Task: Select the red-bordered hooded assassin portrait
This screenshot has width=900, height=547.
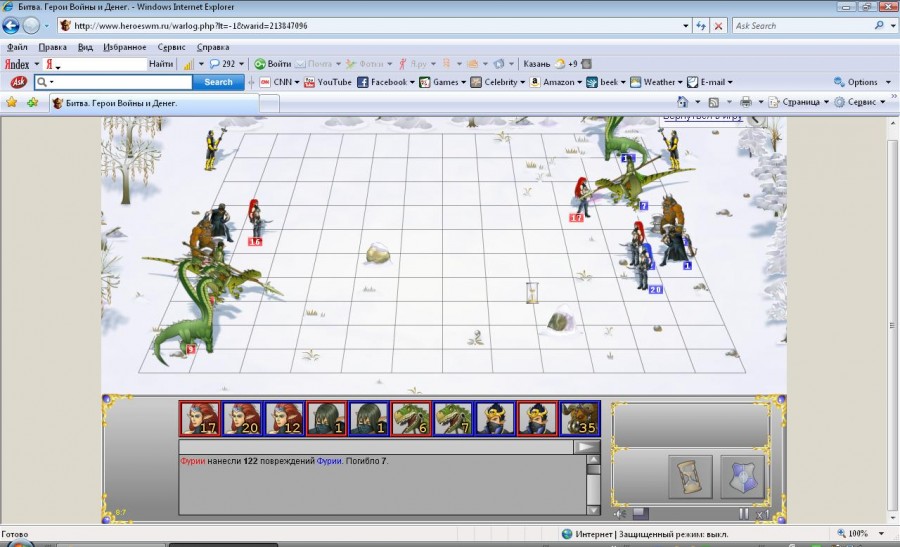Action: click(327, 418)
